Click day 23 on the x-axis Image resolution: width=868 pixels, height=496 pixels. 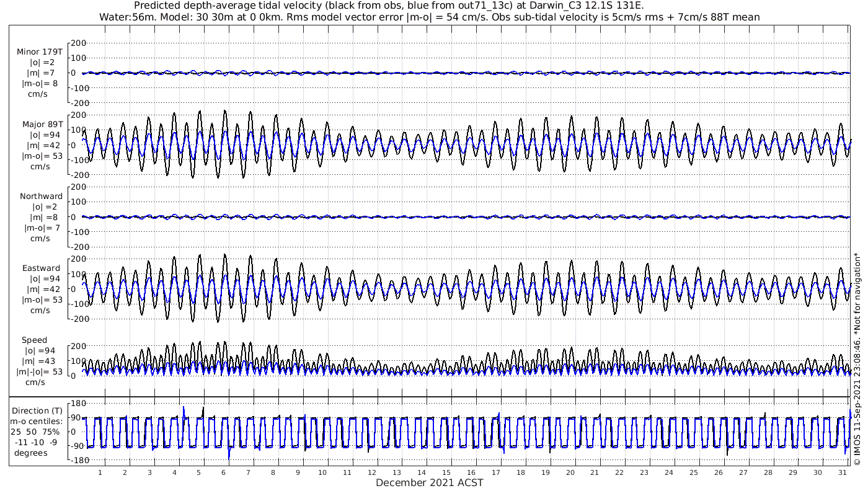(x=644, y=472)
